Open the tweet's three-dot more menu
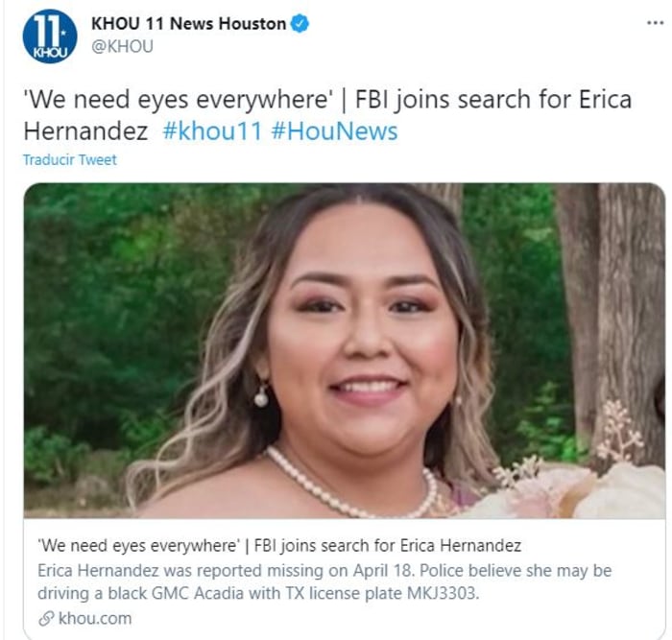The image size is (672, 640). click(x=655, y=23)
